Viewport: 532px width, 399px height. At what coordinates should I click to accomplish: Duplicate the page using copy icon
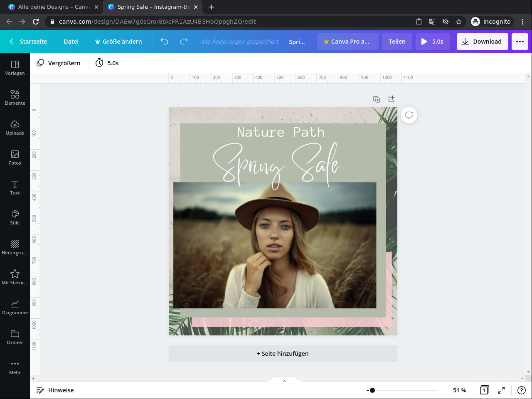(377, 99)
